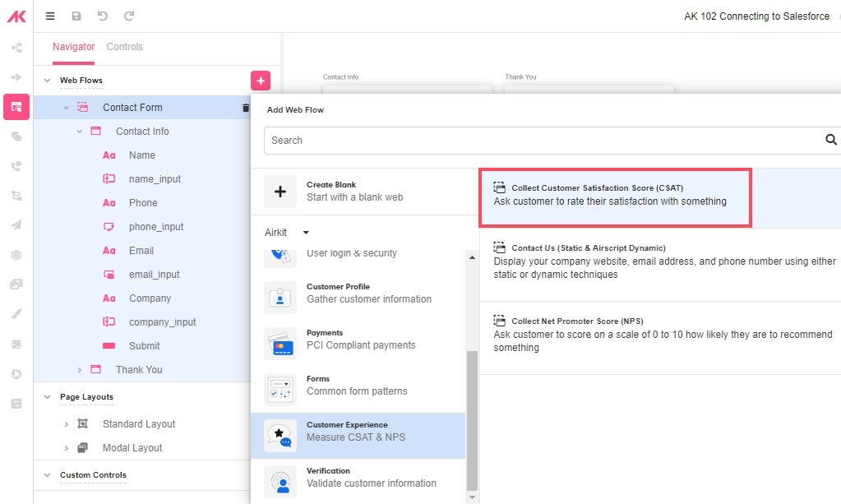The image size is (841, 504).
Task: Click the Verification fingerprint icon
Action: pyautogui.click(x=280, y=482)
